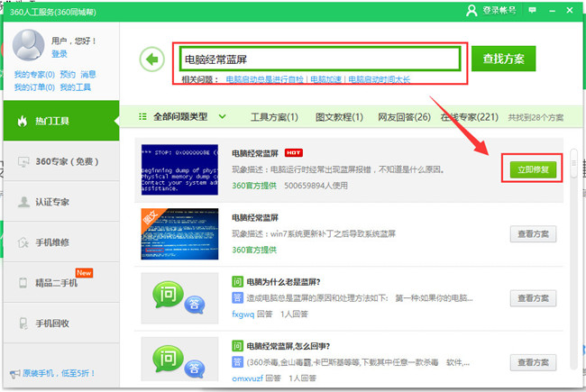Minimize the 360人工服务 window
This screenshot has height=392, width=586.
tap(552, 11)
